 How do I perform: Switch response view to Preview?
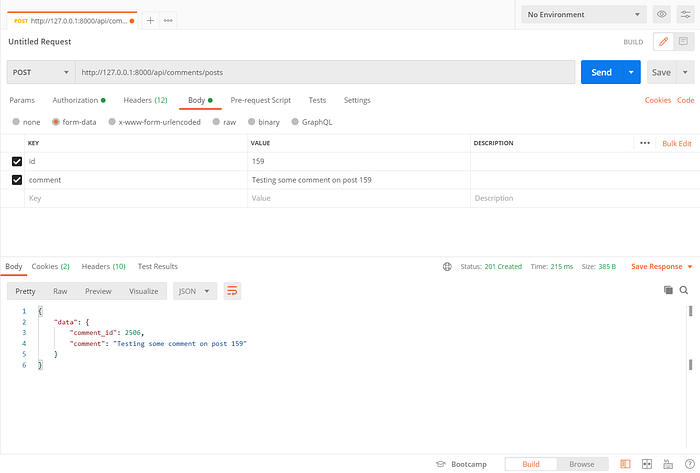click(98, 291)
